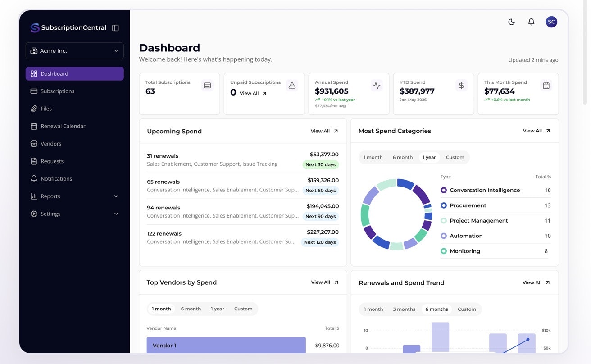Select Custom in Top Vendors by Spend
The width and height of the screenshot is (591, 364).
[x=243, y=309]
